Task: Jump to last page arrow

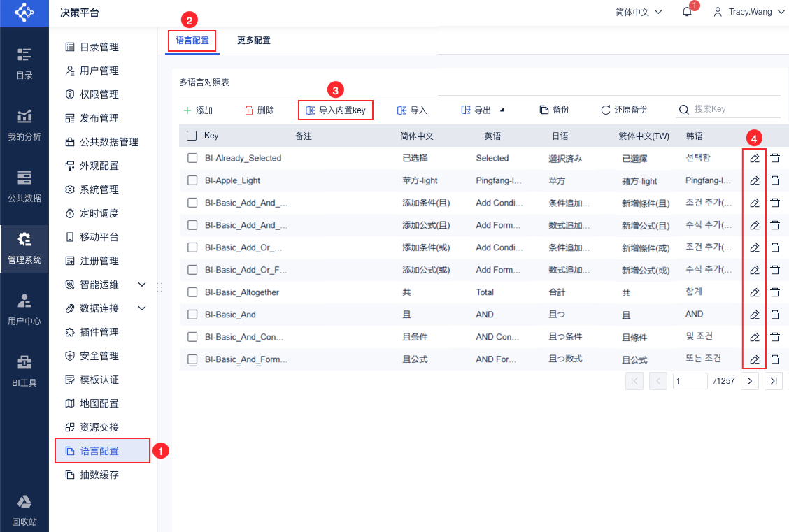Action: (x=774, y=381)
